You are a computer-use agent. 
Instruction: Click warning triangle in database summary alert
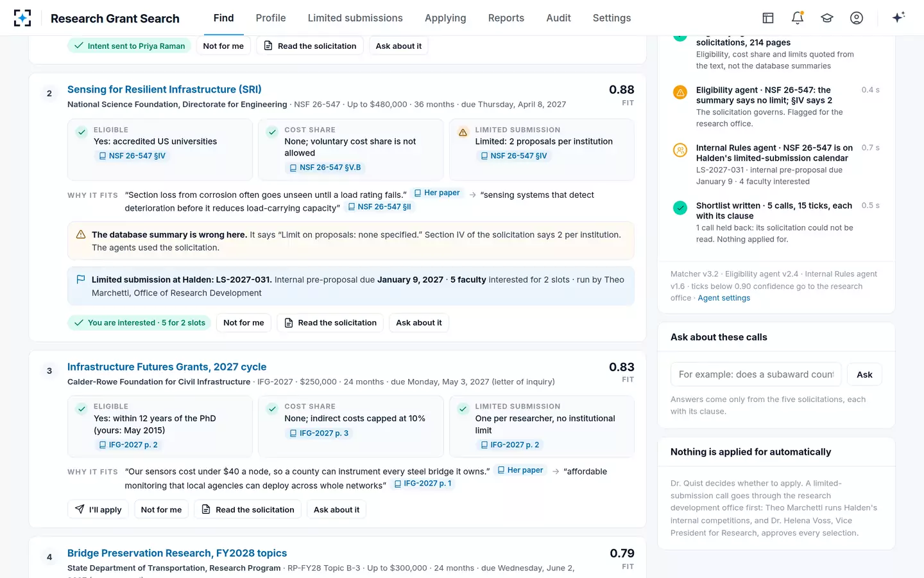point(81,234)
